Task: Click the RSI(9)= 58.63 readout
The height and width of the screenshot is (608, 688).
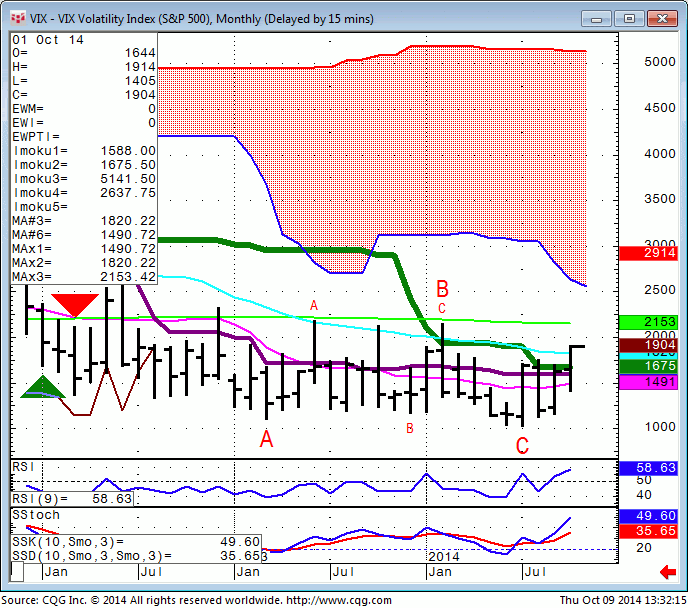Action: click(72, 499)
